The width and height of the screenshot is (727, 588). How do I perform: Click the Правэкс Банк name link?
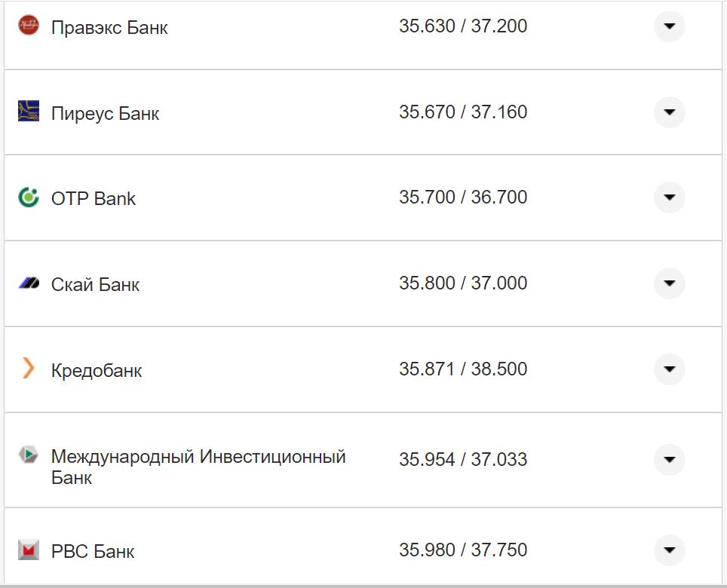(x=109, y=27)
